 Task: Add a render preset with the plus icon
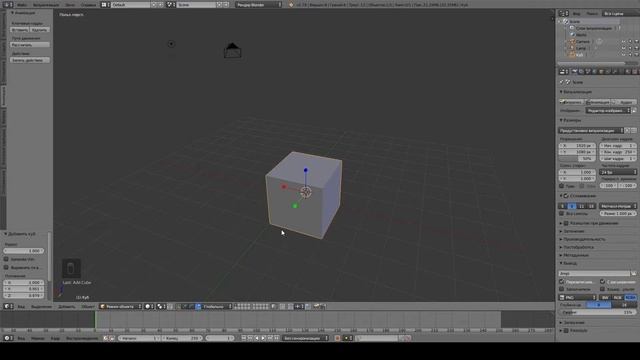[x=627, y=131]
